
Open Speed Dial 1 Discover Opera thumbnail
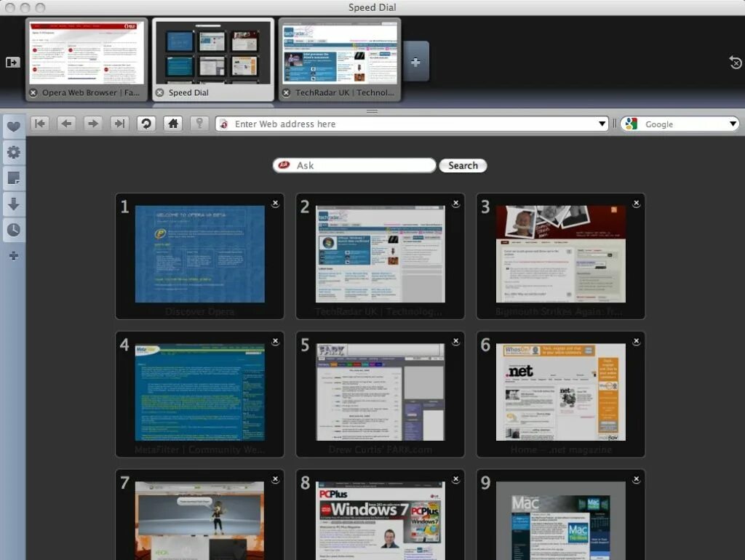coord(199,254)
